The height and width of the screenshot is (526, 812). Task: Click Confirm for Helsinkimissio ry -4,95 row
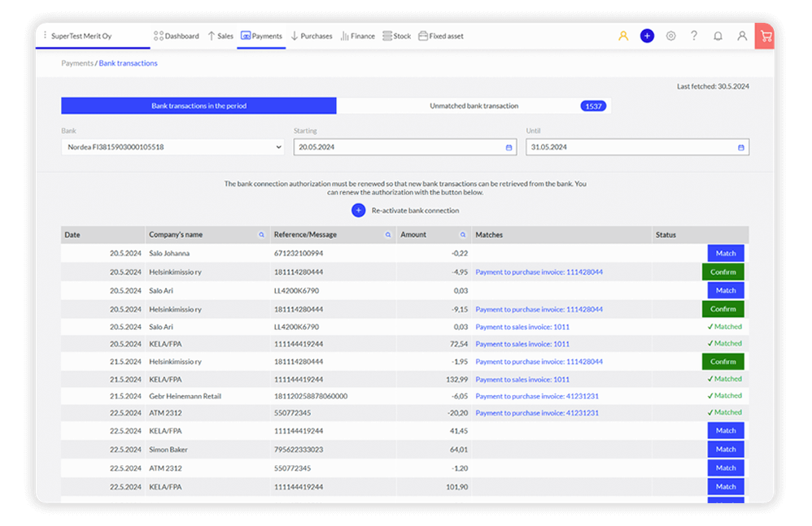click(x=723, y=272)
